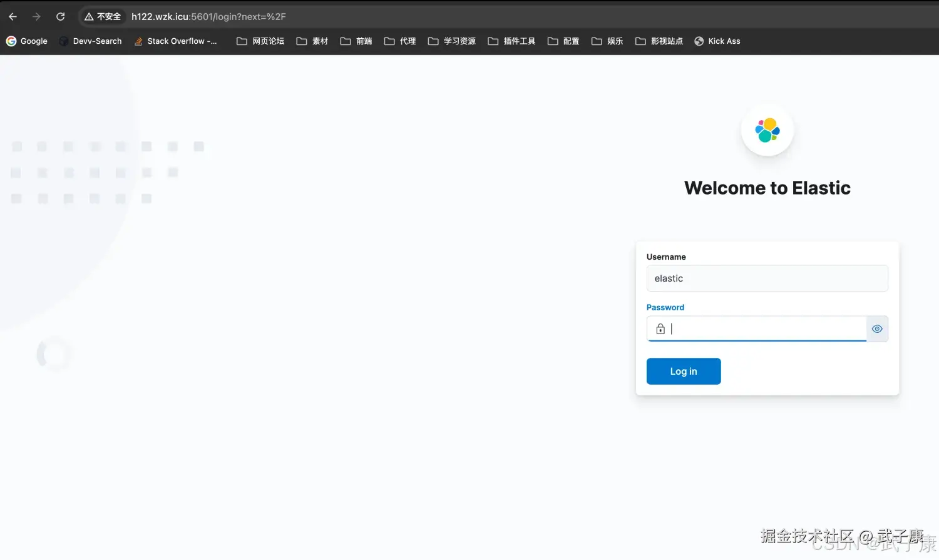Viewport: 939px width, 560px height.
Task: Click the browser forward arrow
Action: tap(36, 17)
